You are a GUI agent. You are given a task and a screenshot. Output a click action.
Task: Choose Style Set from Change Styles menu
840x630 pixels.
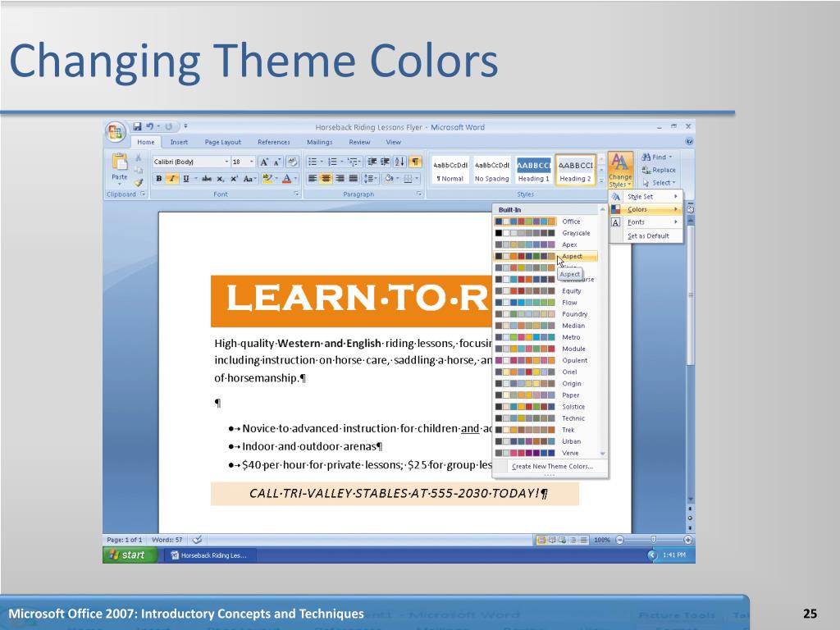pos(646,197)
